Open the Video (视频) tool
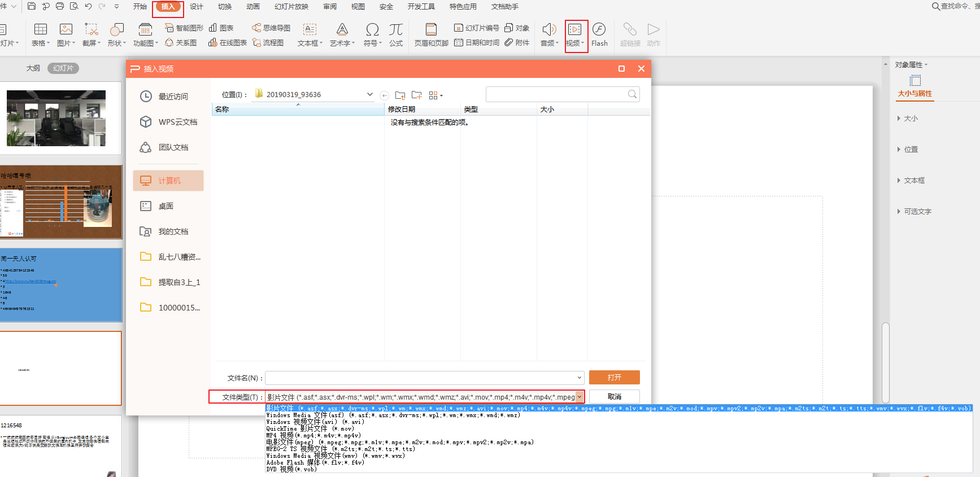Image resolution: width=980 pixels, height=477 pixels. tap(575, 34)
